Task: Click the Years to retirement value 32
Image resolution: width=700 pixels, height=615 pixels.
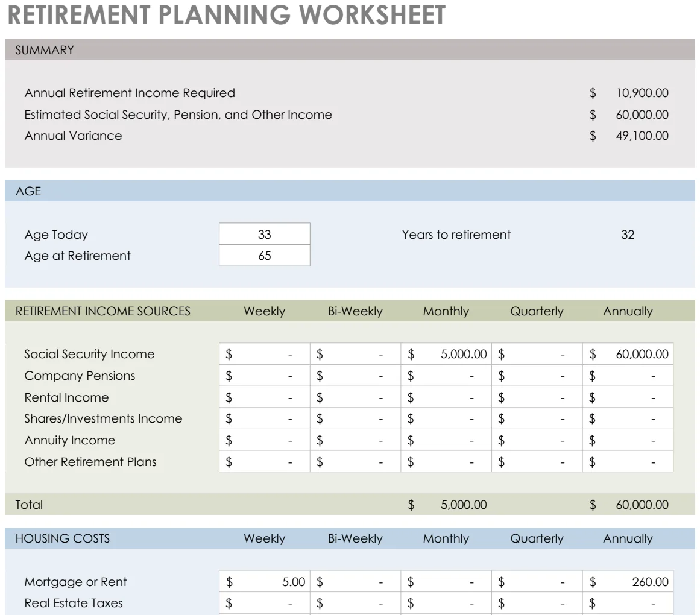Action: (x=628, y=235)
